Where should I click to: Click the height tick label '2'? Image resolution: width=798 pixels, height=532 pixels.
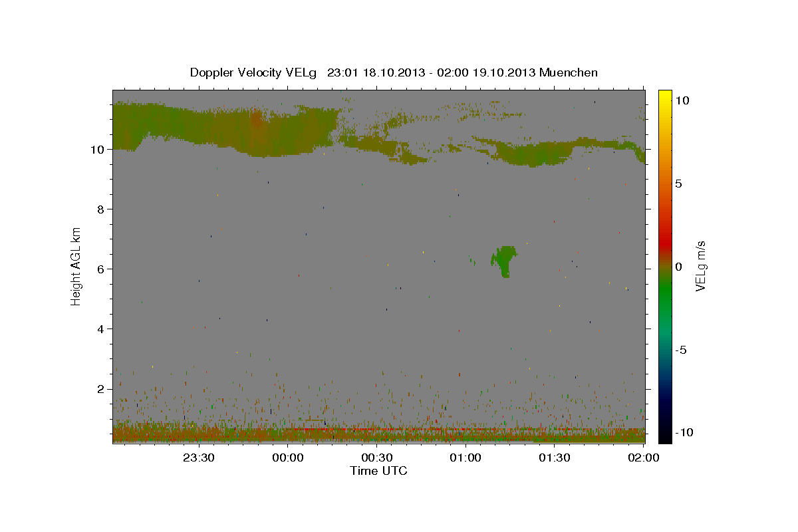coord(102,389)
